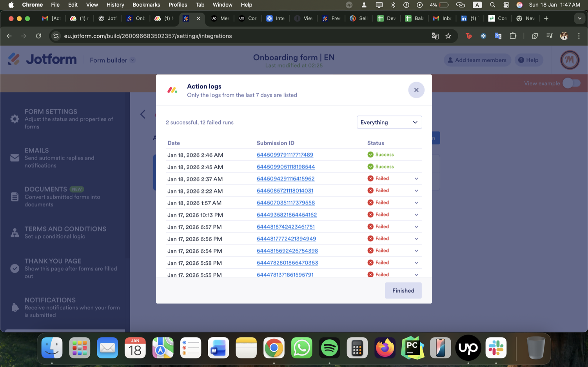The height and width of the screenshot is (367, 588).
Task: Open Slack from the dock
Action: 496,348
